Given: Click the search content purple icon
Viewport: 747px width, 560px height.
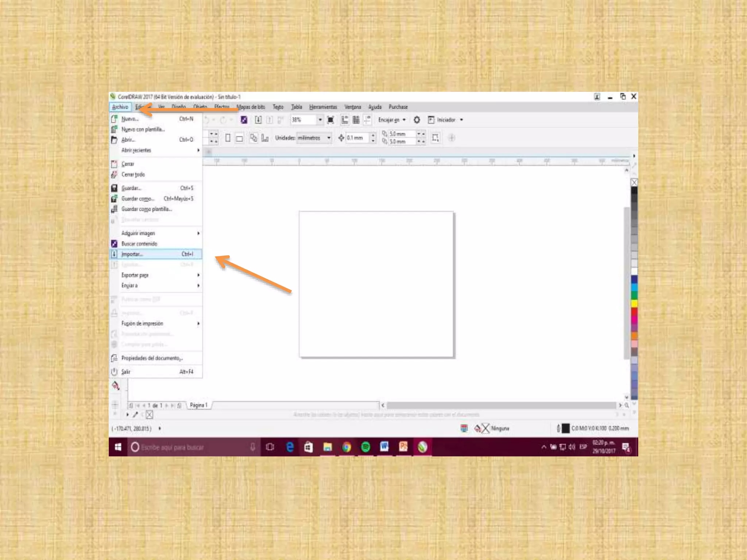Looking at the screenshot, I should pos(244,120).
